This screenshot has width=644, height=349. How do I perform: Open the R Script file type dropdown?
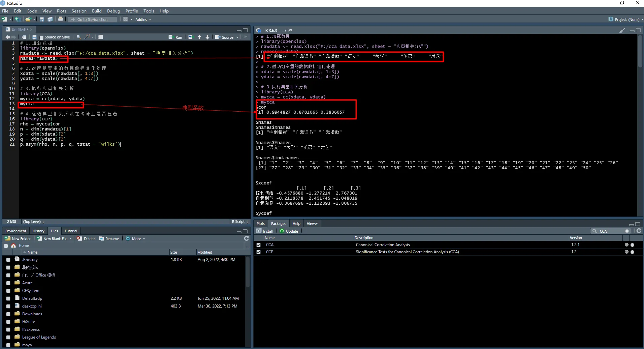pos(240,222)
